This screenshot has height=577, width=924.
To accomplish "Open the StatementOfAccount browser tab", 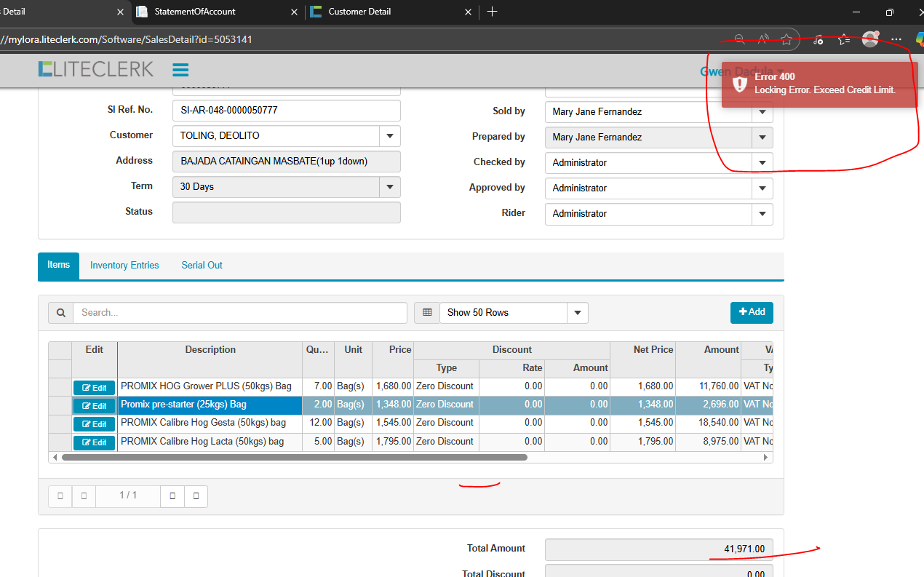I will (x=195, y=12).
